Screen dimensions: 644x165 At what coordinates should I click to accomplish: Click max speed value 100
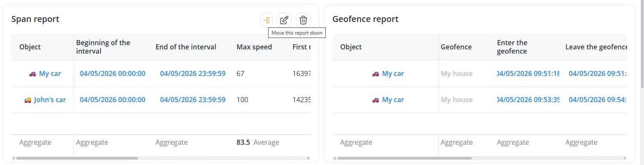(242, 100)
